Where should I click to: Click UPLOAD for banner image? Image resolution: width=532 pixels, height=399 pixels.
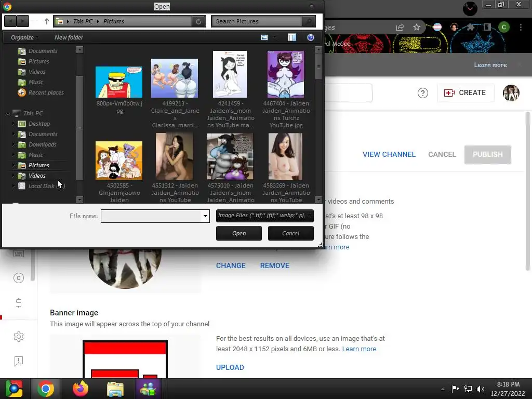click(230, 367)
